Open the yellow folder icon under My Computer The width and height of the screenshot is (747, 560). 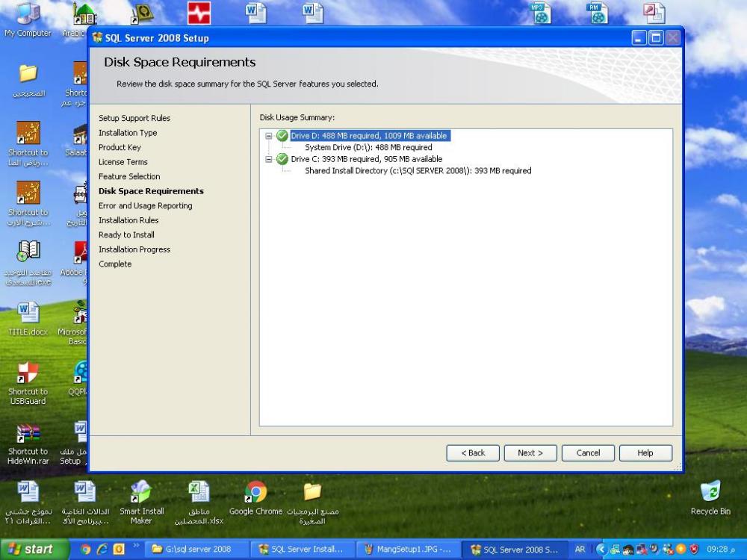28,80
